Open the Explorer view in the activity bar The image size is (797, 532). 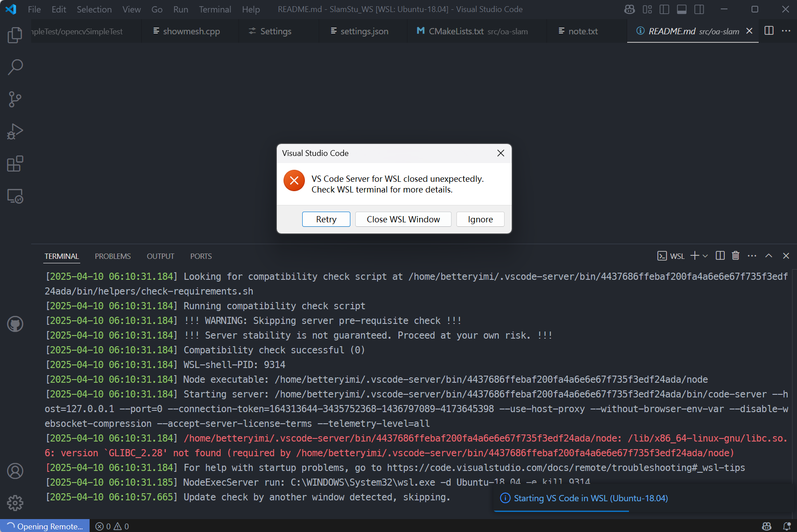[x=15, y=35]
